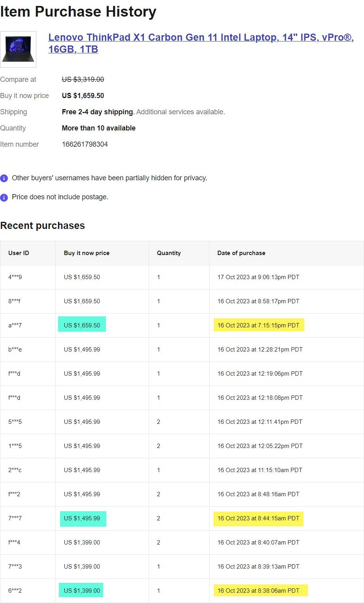
Task: Click date 16 Oct 2023 at 12:05:22pm PDT
Action: [260, 446]
